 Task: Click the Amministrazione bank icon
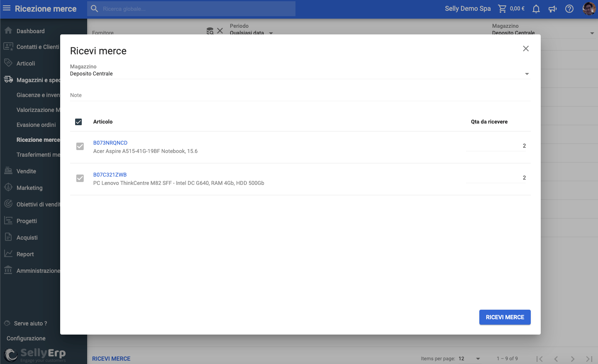click(x=8, y=270)
